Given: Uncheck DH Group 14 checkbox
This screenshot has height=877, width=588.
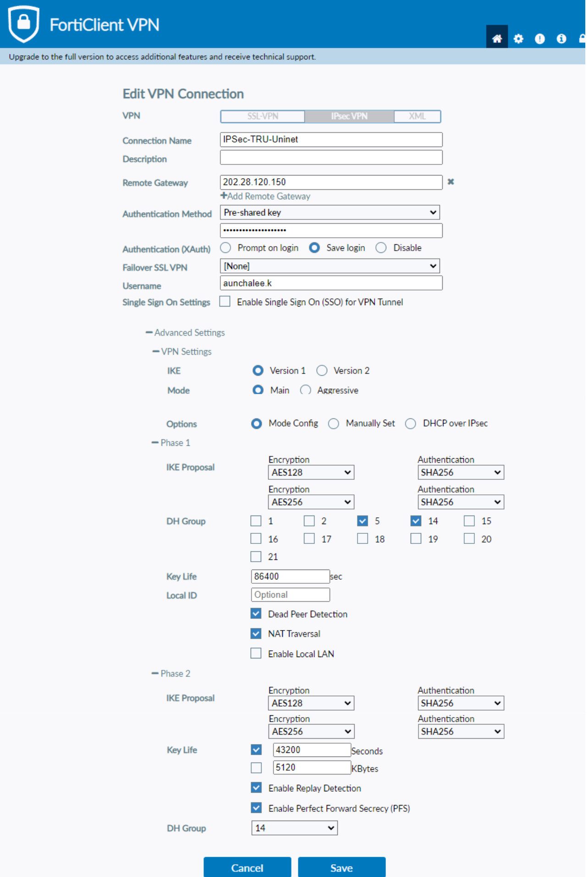Looking at the screenshot, I should point(416,521).
